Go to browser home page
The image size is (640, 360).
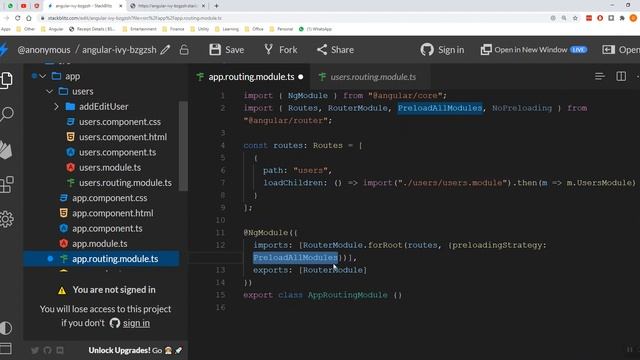tap(29, 18)
